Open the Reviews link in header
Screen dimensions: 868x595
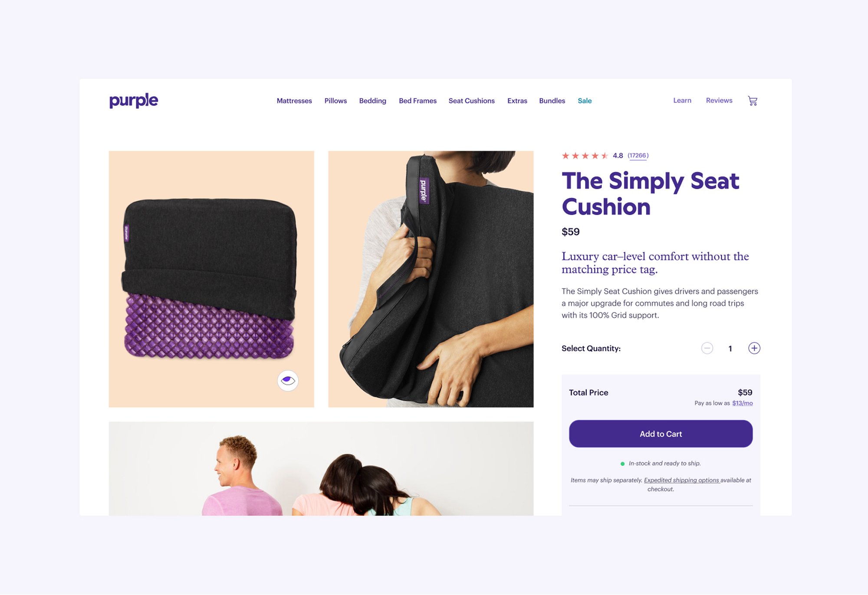pos(719,100)
